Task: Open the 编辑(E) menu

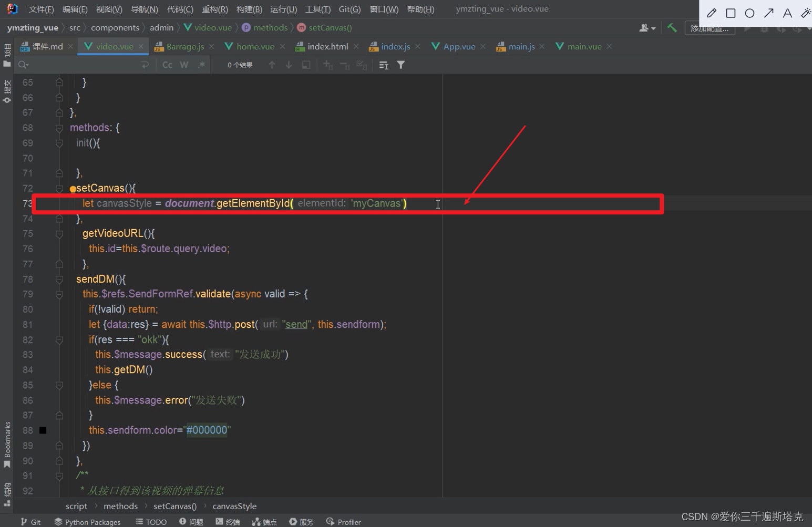Action: pos(75,9)
